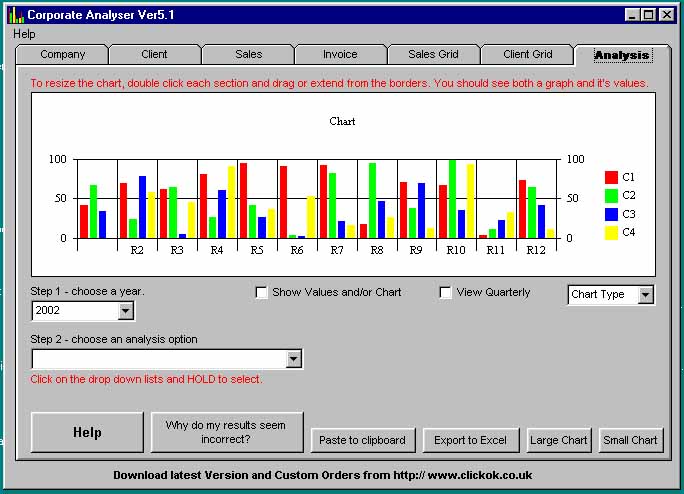Image resolution: width=684 pixels, height=494 pixels.
Task: Expand the year dropdown showing 2002
Action: (126, 311)
